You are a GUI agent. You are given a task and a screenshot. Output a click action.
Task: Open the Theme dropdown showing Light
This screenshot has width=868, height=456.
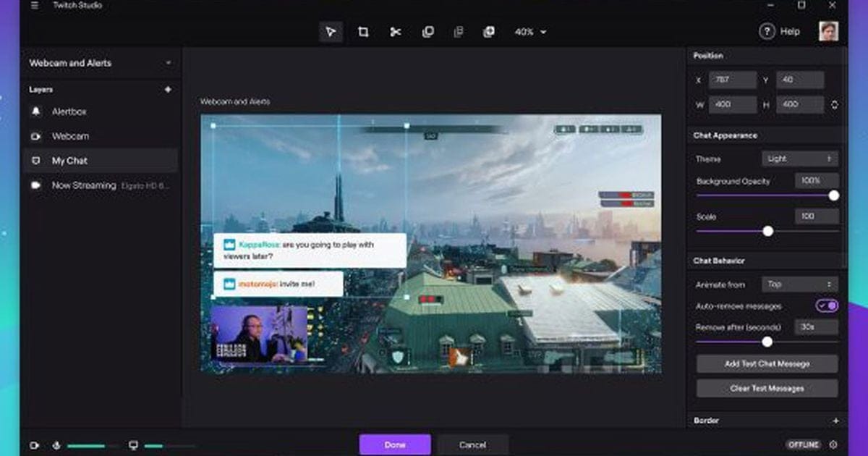point(800,159)
